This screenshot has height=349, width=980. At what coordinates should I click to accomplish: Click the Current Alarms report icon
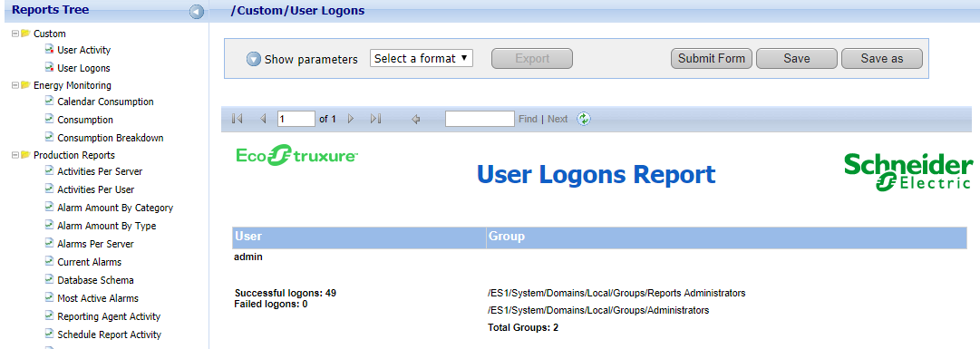pyautogui.click(x=49, y=261)
